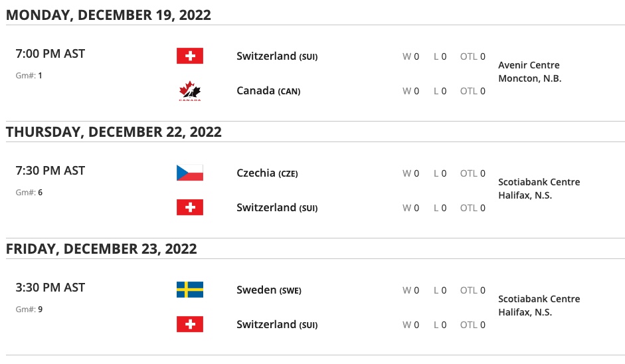Viewport: 625px width, 364px height.
Task: Click the 3:30 PM AST game time
Action: (x=50, y=288)
